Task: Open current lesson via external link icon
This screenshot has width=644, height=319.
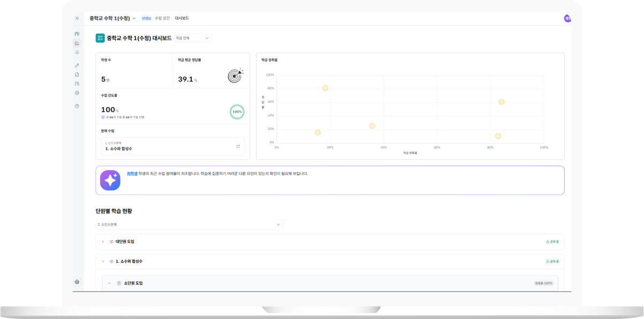Action: point(238,146)
